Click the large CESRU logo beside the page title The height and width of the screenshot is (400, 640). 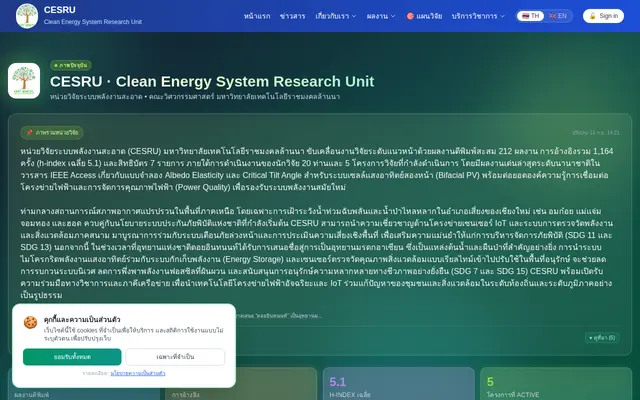(24, 81)
